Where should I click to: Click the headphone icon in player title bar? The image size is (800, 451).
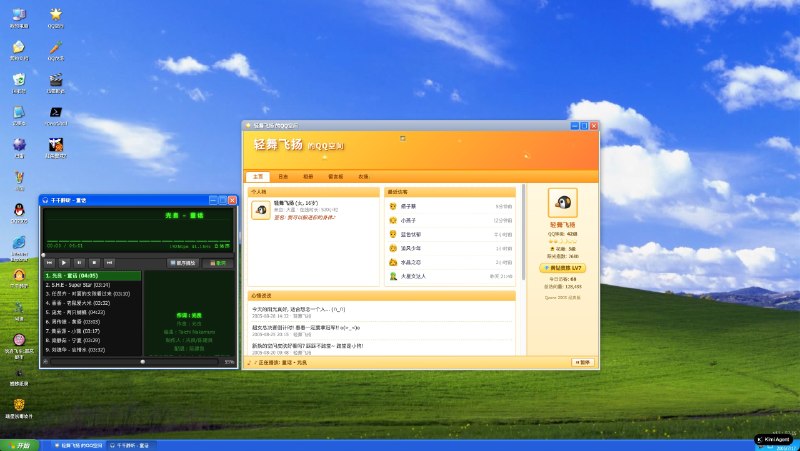45,201
